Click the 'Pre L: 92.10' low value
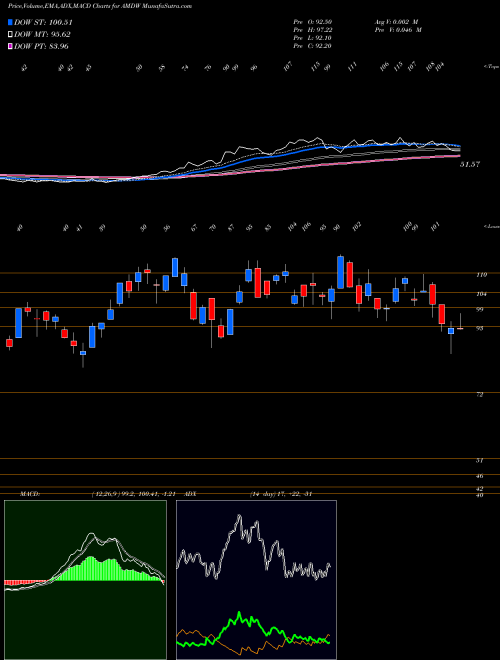Image resolution: width=500 pixels, height=660 pixels. click(x=313, y=38)
